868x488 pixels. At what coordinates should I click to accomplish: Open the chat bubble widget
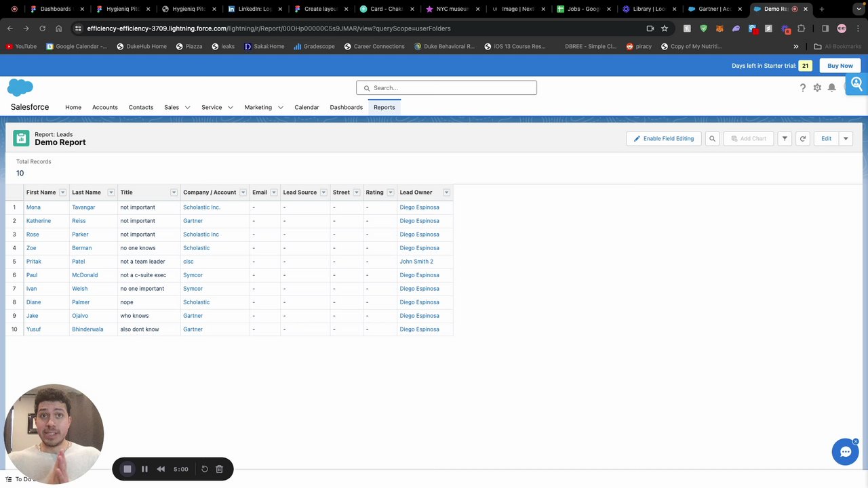pos(846,452)
